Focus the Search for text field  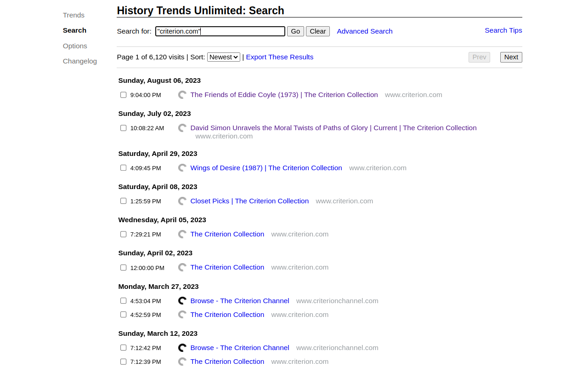coord(220,31)
